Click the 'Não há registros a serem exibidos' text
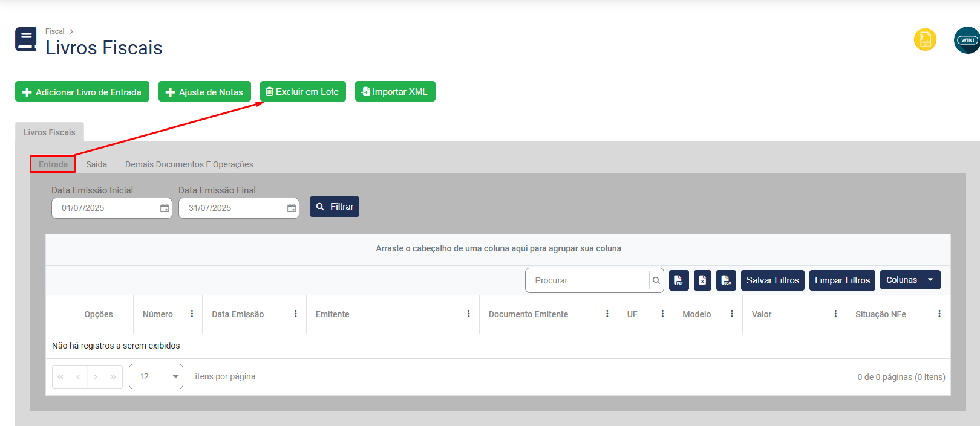980x426 pixels. [x=116, y=346]
